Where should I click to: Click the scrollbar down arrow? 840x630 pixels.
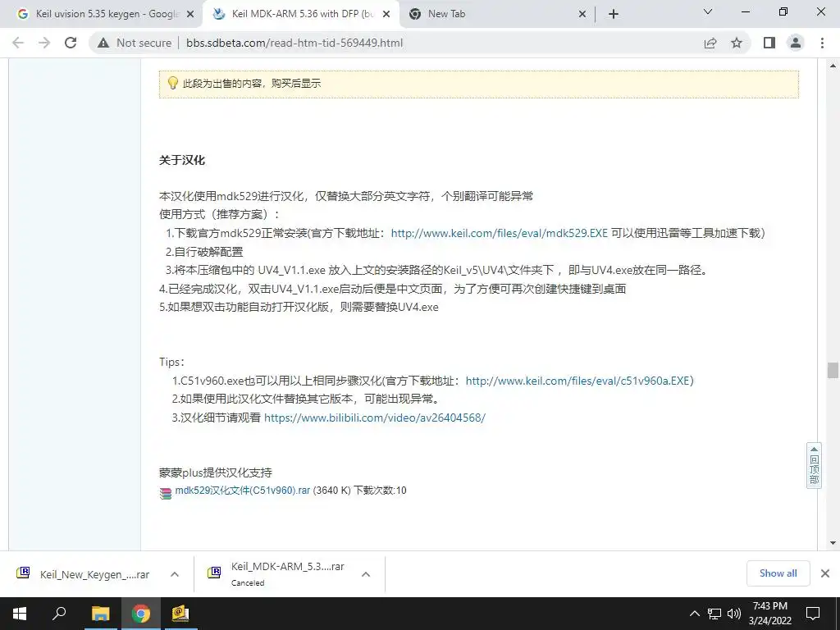pyautogui.click(x=833, y=543)
